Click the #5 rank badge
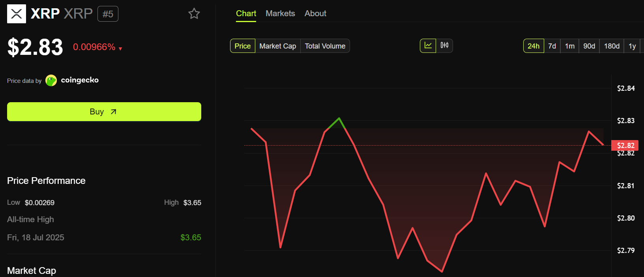644x277 pixels. click(108, 14)
